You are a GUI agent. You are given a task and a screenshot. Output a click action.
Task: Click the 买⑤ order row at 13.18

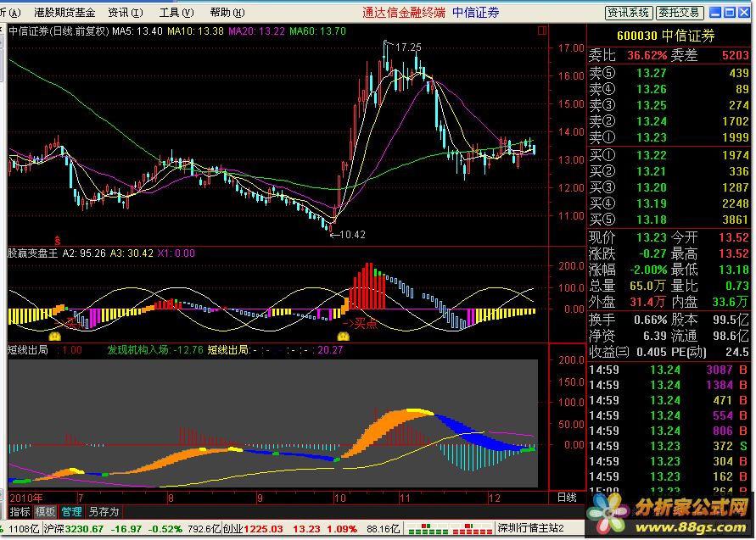click(x=669, y=220)
